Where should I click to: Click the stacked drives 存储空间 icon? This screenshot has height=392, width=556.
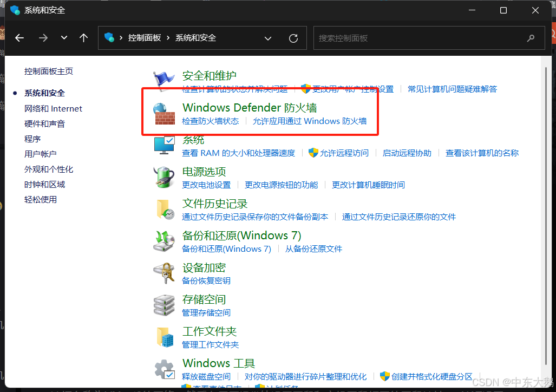point(164,305)
